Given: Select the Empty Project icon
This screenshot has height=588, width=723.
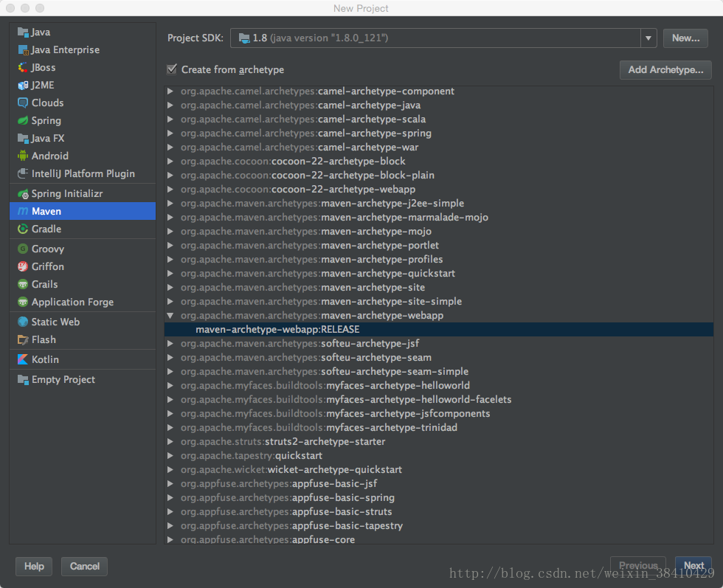Looking at the screenshot, I should 23,379.
